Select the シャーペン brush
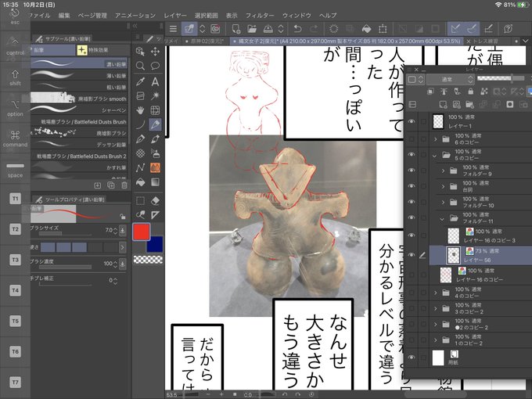 (x=79, y=110)
